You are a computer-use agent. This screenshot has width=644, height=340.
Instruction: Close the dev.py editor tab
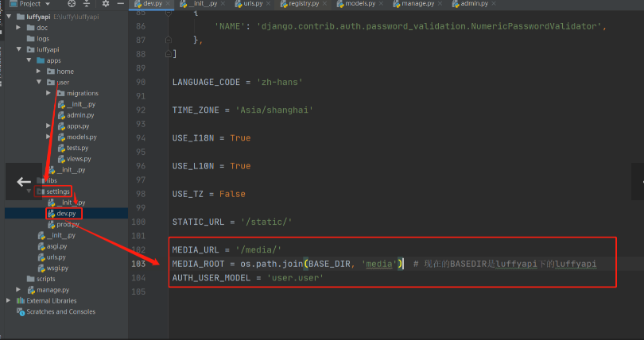[x=169, y=4]
